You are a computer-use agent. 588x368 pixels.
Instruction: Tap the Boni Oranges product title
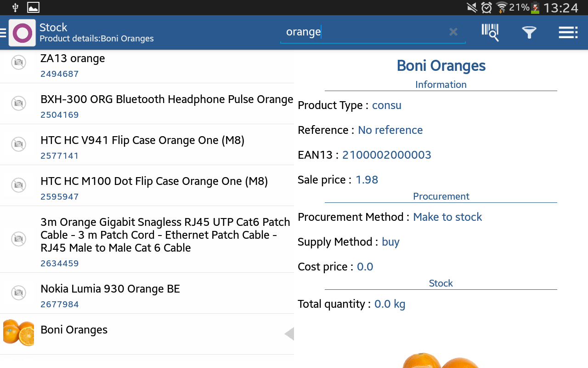441,66
